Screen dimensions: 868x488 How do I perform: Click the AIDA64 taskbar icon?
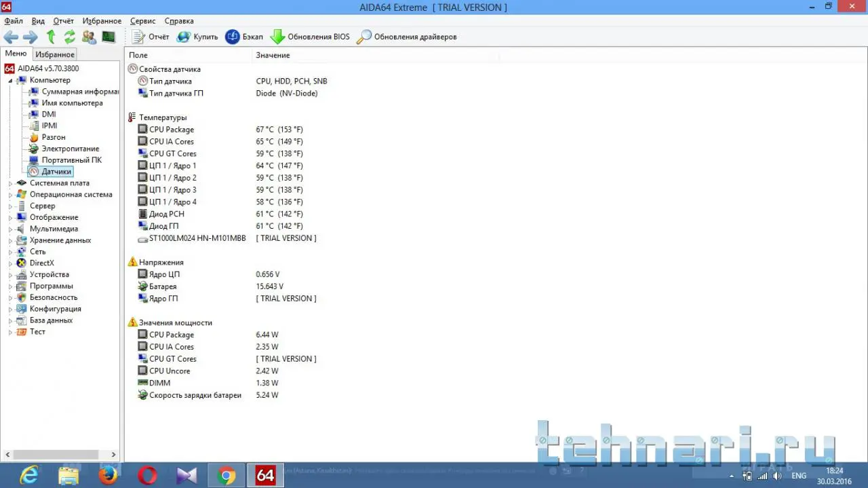pos(265,476)
